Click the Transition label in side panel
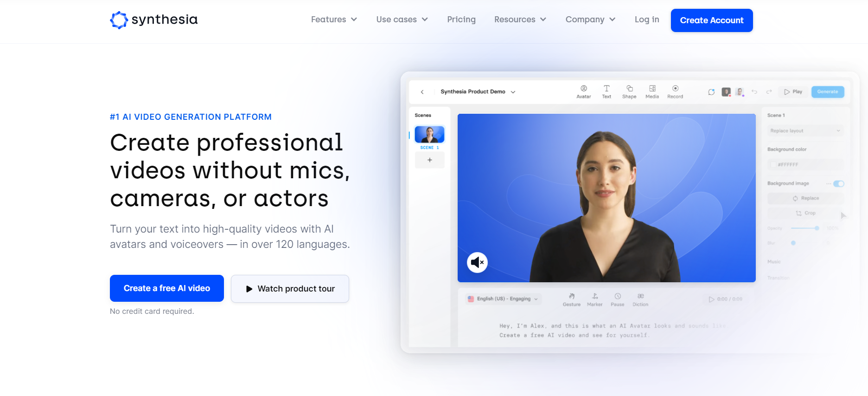 [778, 278]
